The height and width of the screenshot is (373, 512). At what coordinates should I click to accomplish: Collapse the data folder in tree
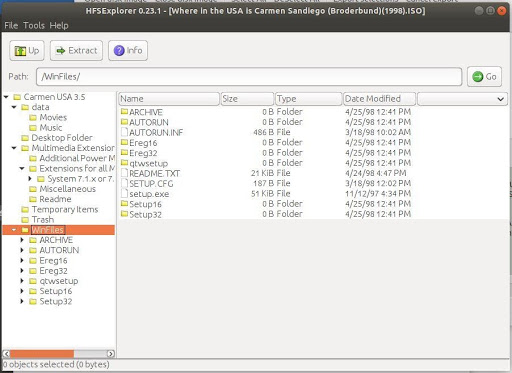tap(14, 107)
